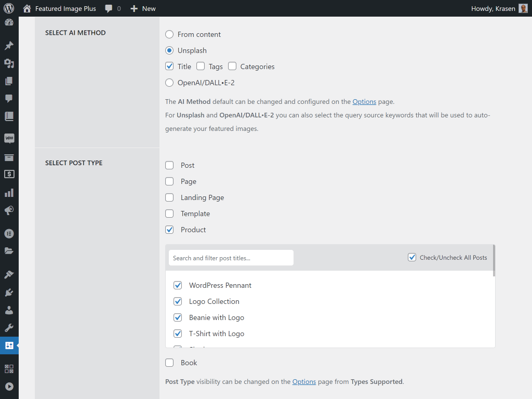Open Comments via the sidebar speech bubble icon

click(9, 98)
